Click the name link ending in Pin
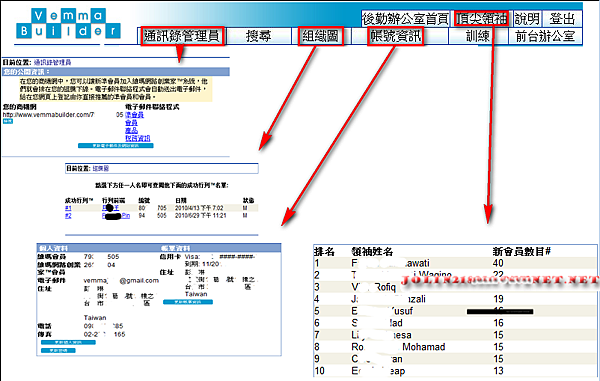This screenshot has height=381, width=600. [116, 216]
